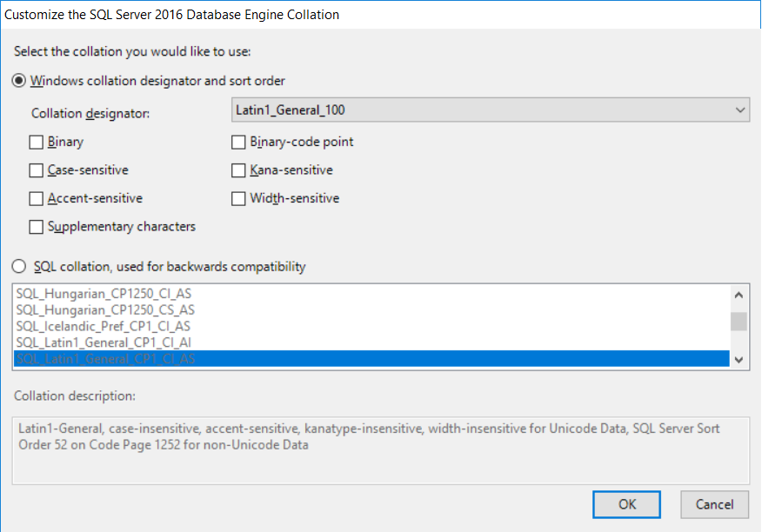762x532 pixels.
Task: Click the collation list scroll down arrow
Action: 739,360
